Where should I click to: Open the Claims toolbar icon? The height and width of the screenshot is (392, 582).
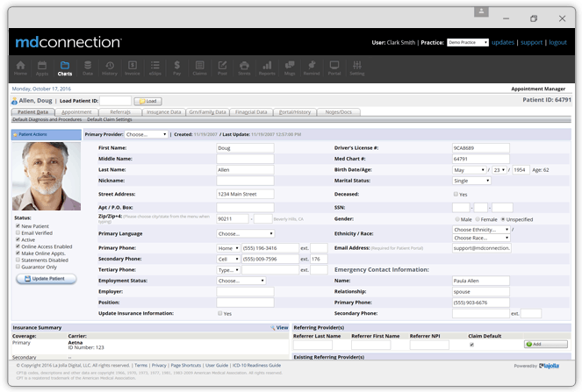(199, 68)
